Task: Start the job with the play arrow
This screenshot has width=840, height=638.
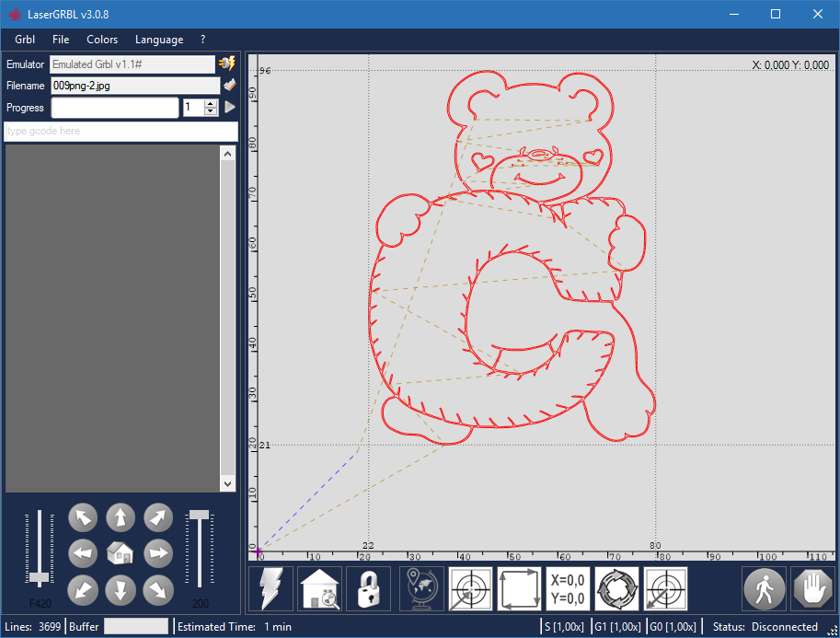Action: pyautogui.click(x=230, y=107)
